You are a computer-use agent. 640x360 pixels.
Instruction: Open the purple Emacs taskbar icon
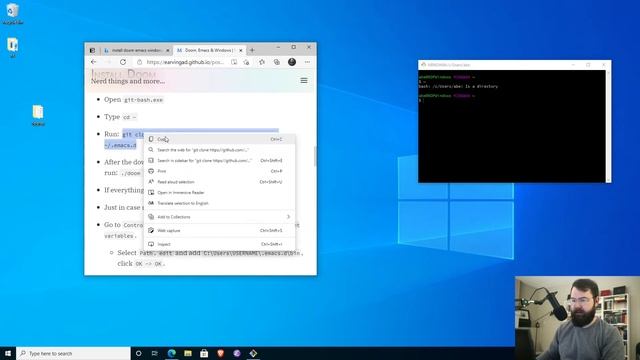coord(237,353)
